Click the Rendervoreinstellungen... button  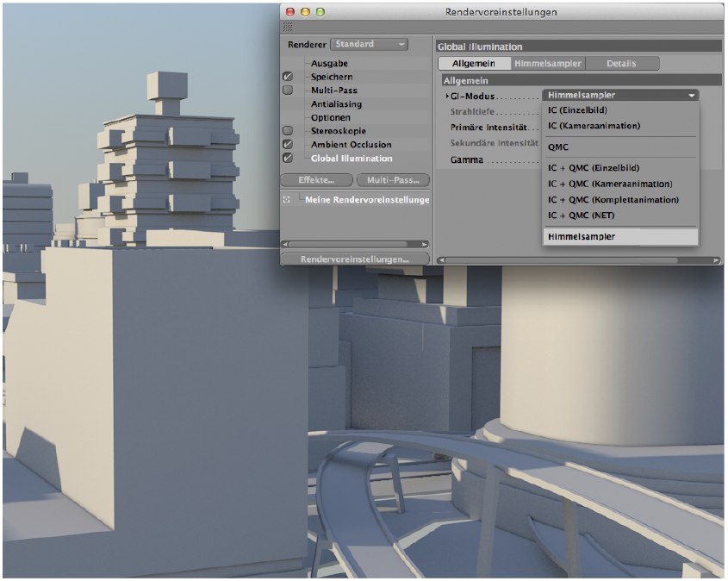(x=354, y=257)
